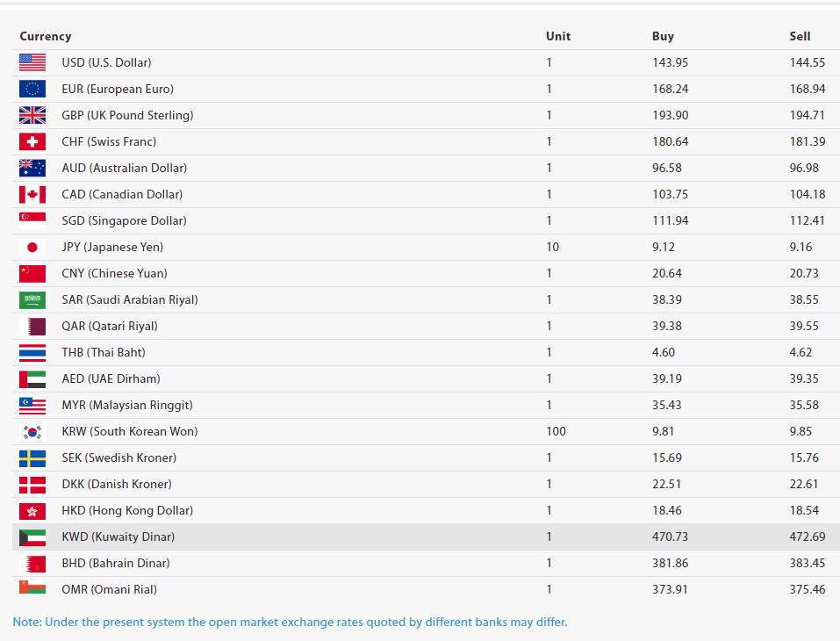Viewport: 840px width, 641px height.
Task: Click the Sell column header
Action: pyautogui.click(x=800, y=36)
